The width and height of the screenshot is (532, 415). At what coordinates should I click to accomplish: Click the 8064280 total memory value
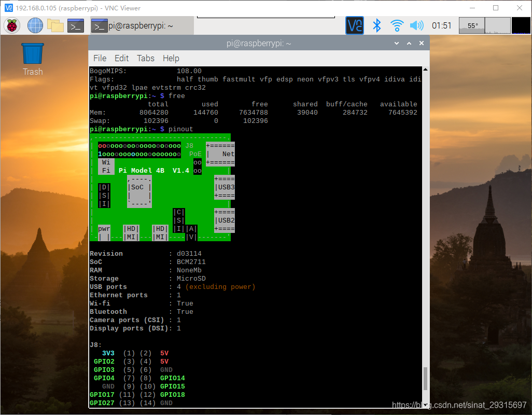(x=153, y=113)
